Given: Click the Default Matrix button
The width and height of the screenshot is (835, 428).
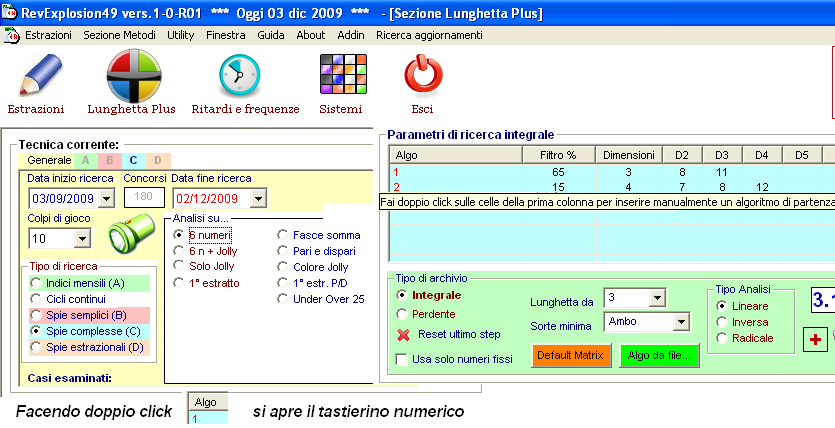Looking at the screenshot, I should (570, 356).
